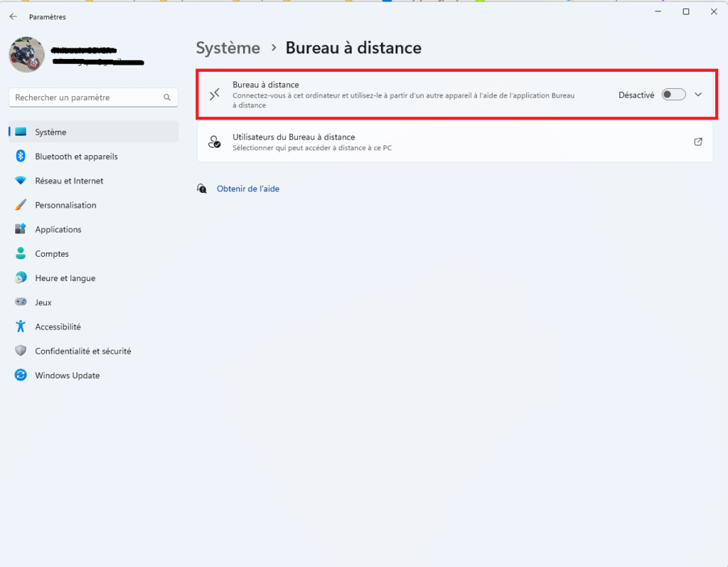Click Système in the breadcrumb
This screenshot has width=728, height=567.
pos(228,48)
